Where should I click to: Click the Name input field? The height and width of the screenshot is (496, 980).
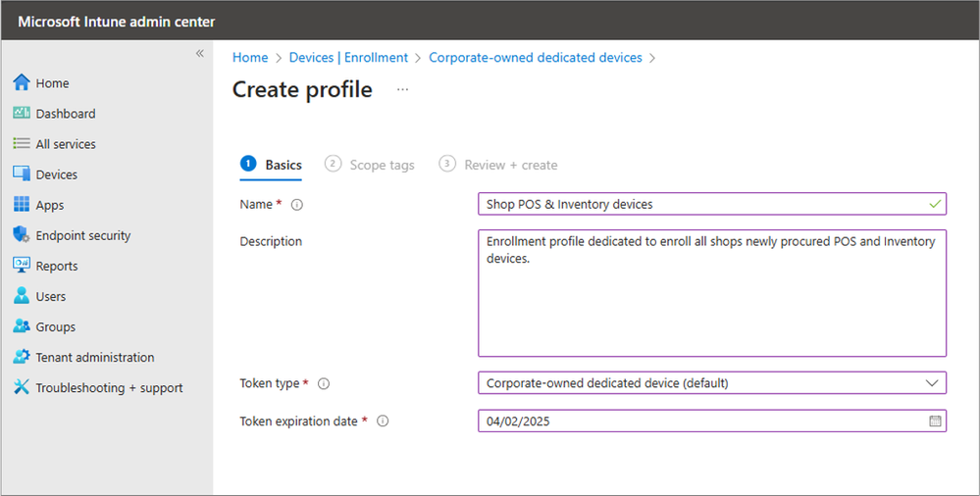pos(701,204)
